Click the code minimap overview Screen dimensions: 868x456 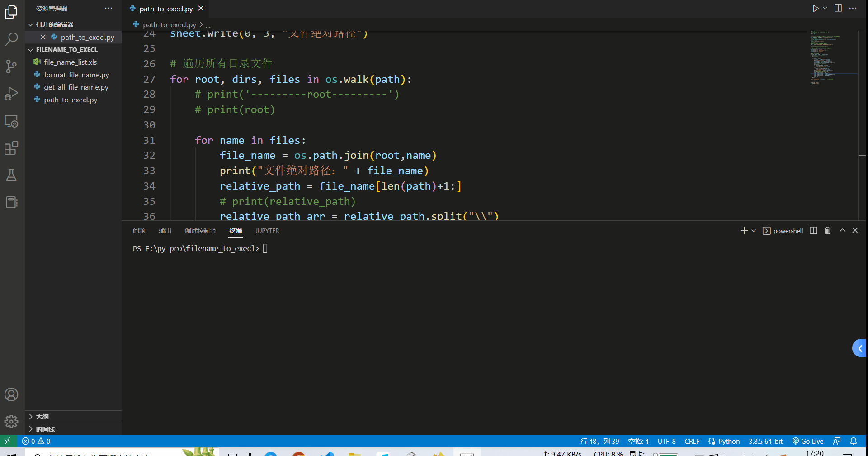pyautogui.click(x=832, y=58)
